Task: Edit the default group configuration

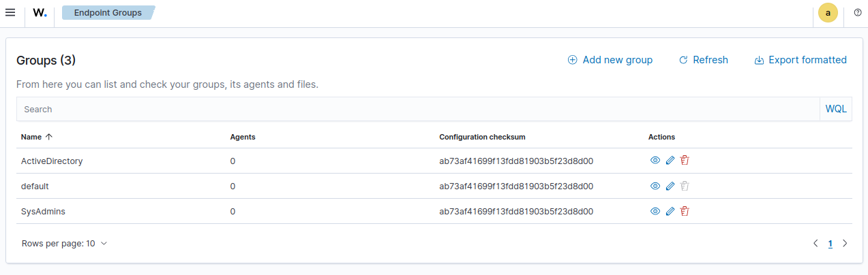Action: (670, 186)
